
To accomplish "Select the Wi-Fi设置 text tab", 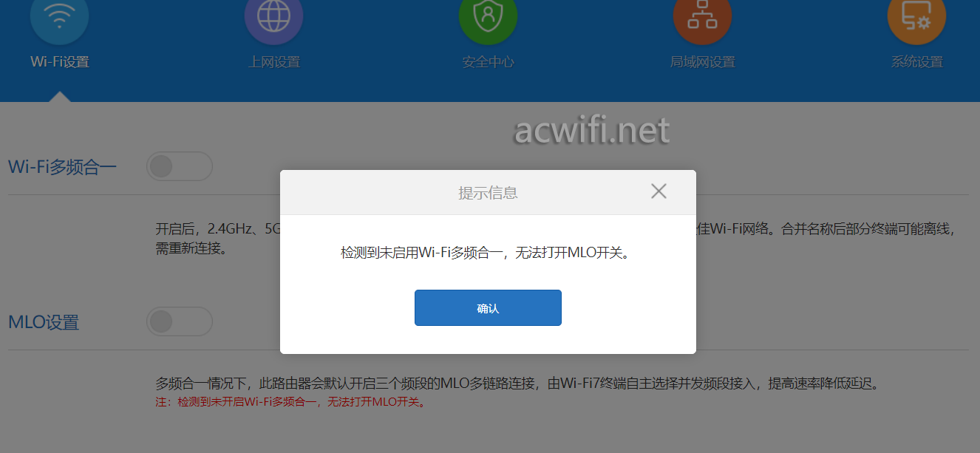I will pos(60,62).
